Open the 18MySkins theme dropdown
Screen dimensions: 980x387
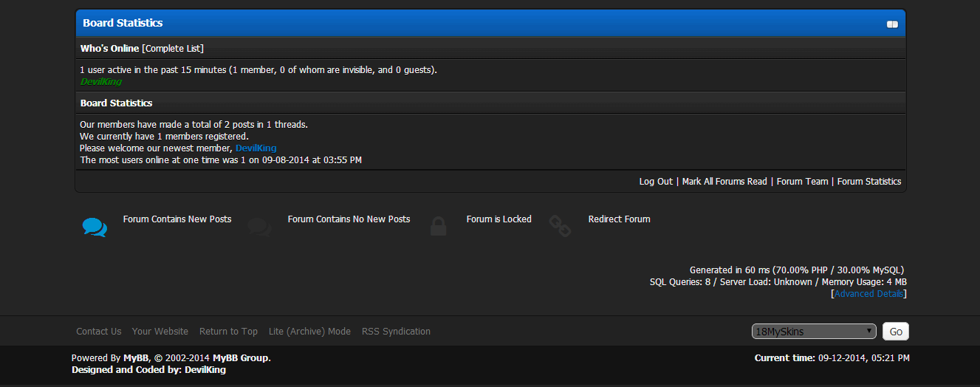pos(814,332)
